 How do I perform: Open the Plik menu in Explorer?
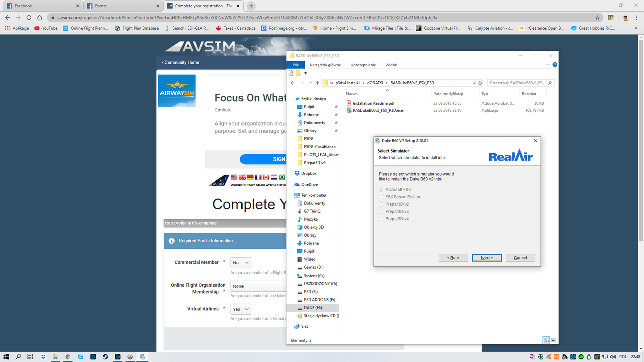[296, 65]
